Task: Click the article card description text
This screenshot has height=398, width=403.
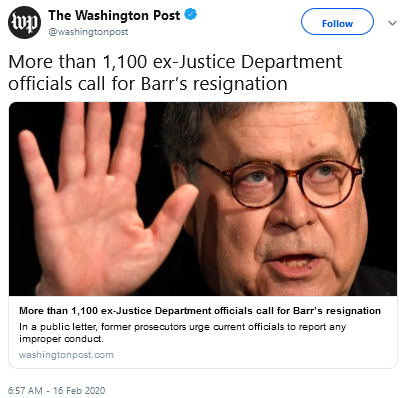Action: point(182,333)
